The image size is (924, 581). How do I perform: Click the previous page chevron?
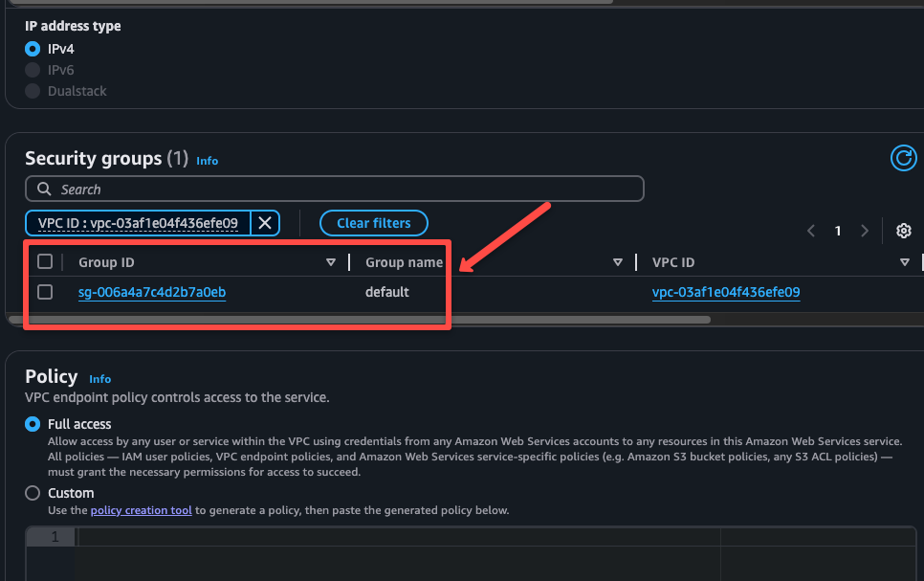[810, 231]
